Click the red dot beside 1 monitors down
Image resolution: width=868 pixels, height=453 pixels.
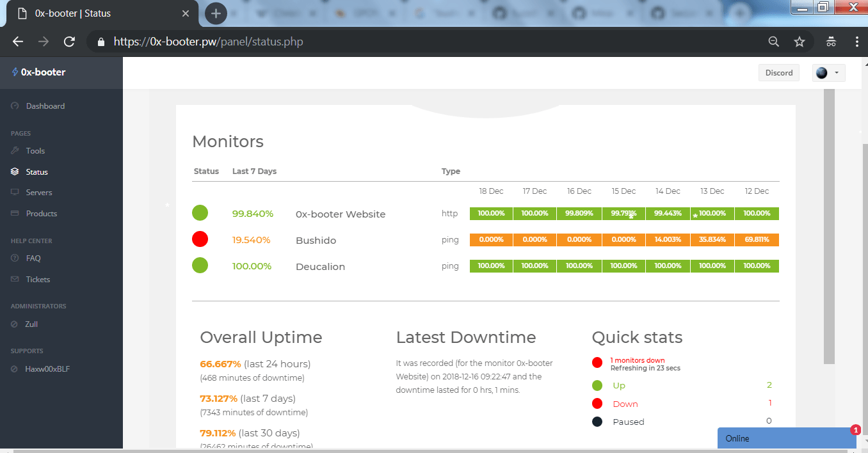[x=597, y=363]
